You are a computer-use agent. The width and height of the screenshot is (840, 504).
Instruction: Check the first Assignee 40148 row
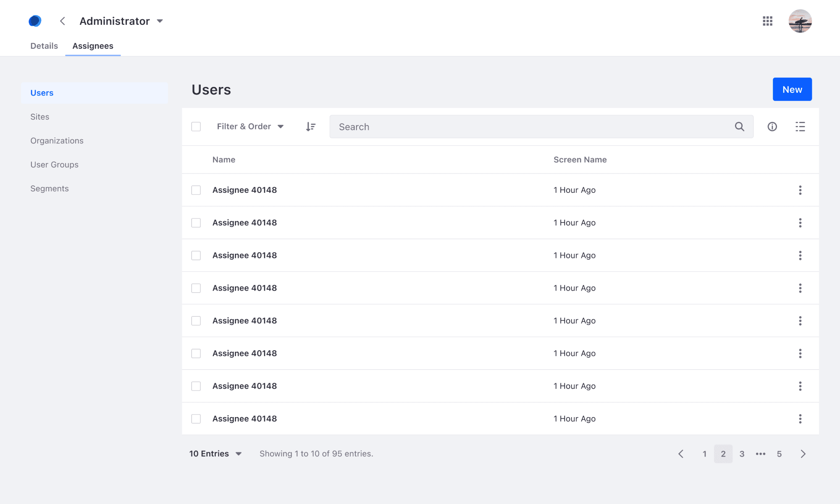(196, 190)
